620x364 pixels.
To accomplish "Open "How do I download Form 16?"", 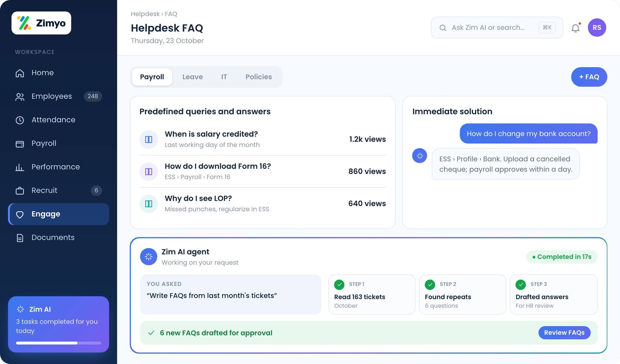I will click(218, 166).
